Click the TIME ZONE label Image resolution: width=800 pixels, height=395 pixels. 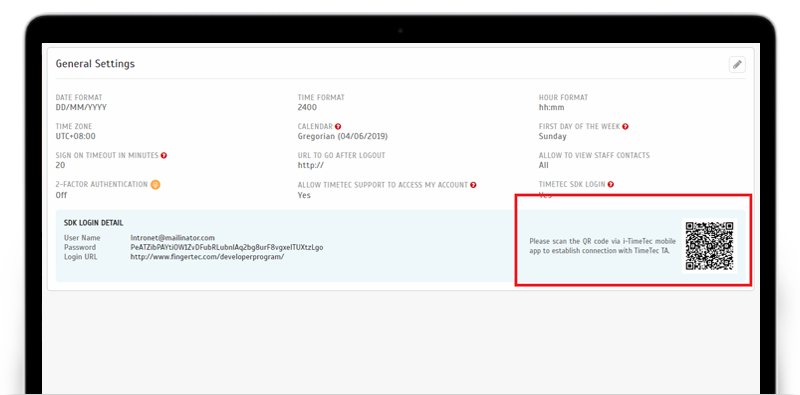click(x=74, y=127)
